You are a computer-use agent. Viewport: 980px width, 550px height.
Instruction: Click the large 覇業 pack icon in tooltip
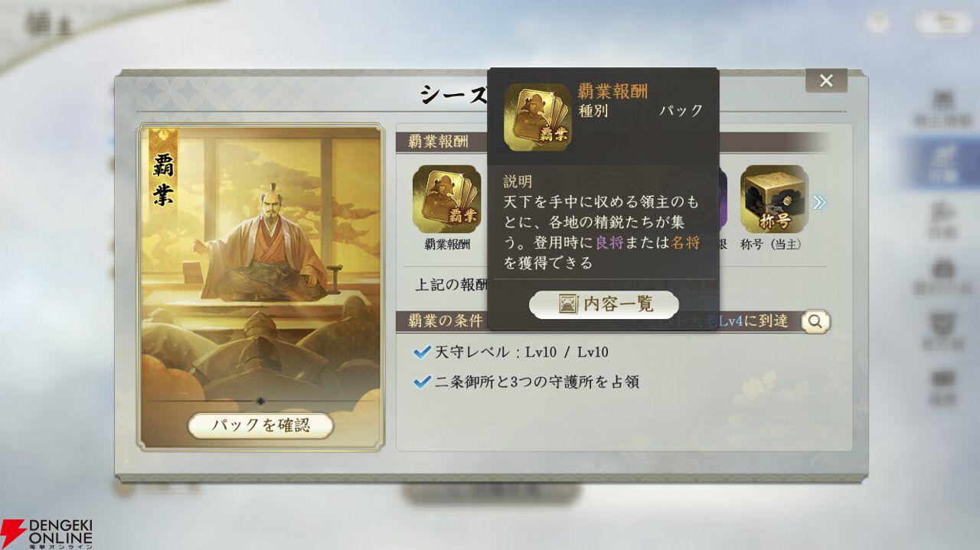[537, 117]
